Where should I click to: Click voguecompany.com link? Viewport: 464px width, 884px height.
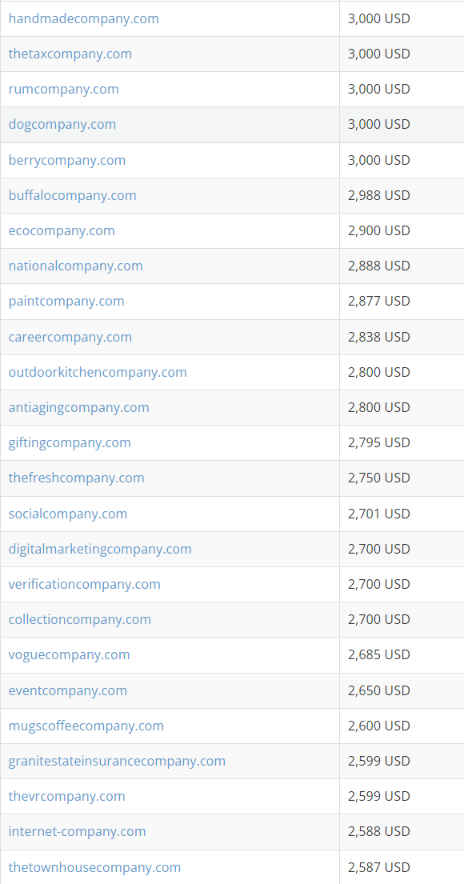[69, 655]
